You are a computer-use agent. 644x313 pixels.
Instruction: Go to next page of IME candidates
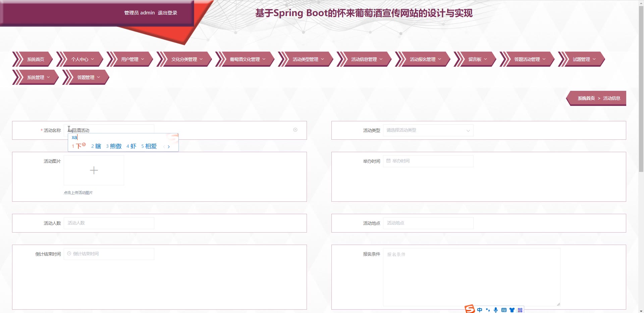point(169,146)
